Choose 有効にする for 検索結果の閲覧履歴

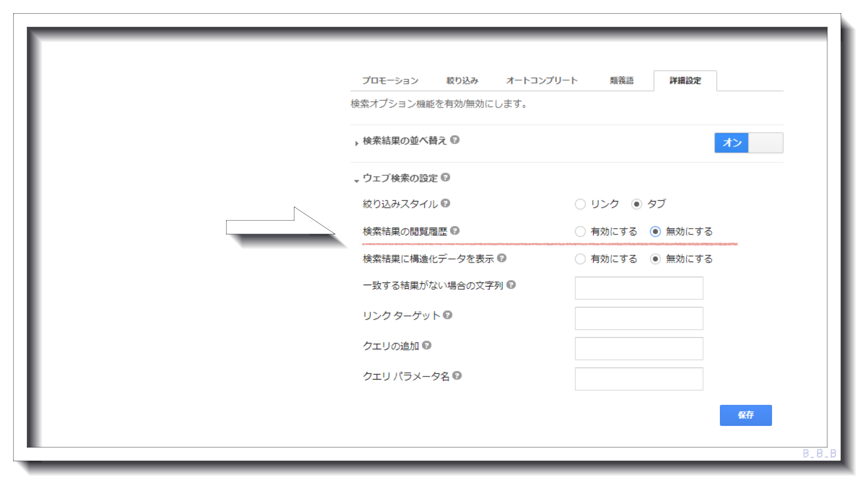click(580, 232)
